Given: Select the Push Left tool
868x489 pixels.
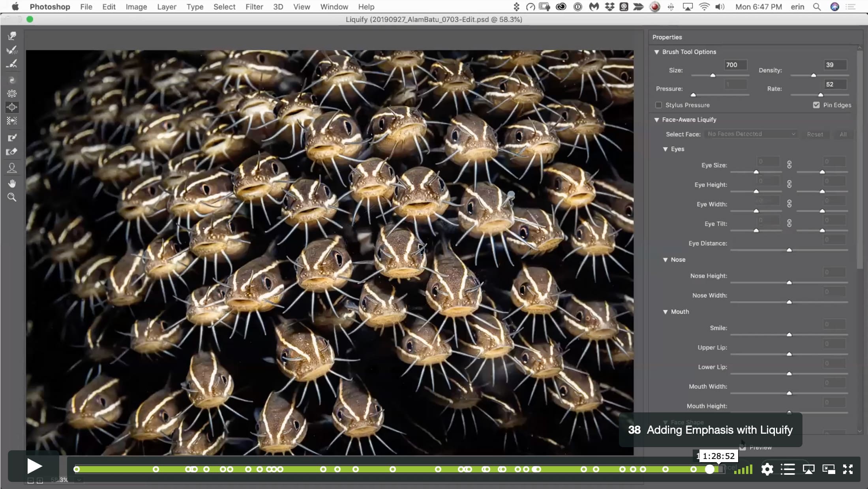Looking at the screenshot, I should click(x=12, y=120).
